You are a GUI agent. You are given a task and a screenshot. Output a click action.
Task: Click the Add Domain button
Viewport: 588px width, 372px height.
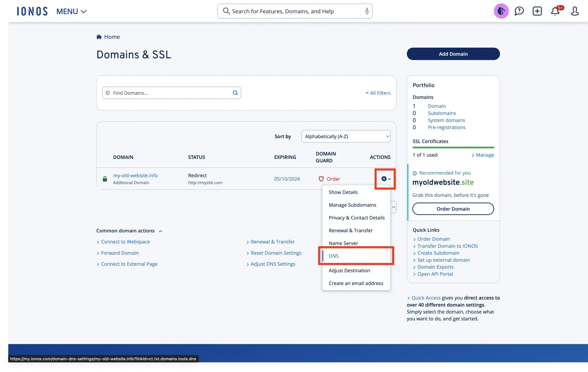(453, 54)
